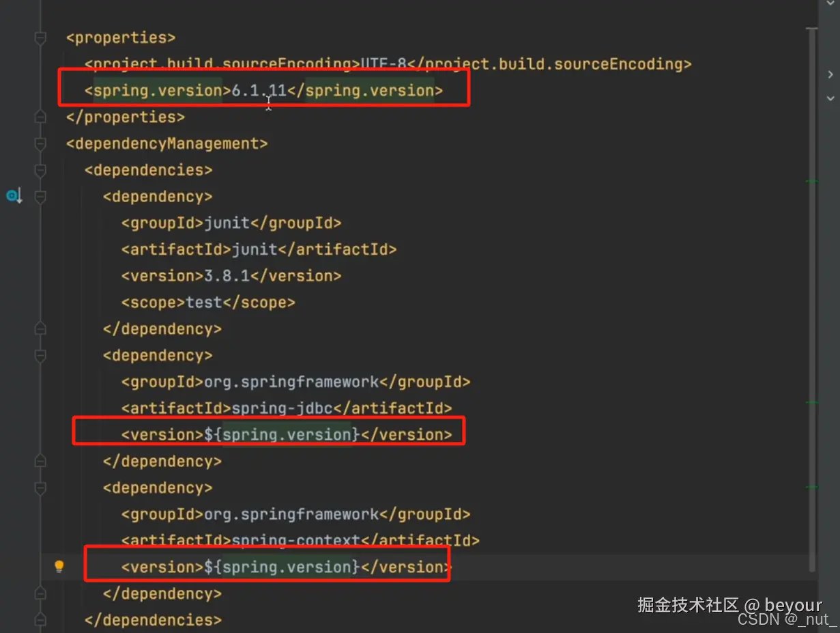
Task: Click the <dependency> tag above spring-jdbc's groupId
Action: pyautogui.click(x=158, y=356)
